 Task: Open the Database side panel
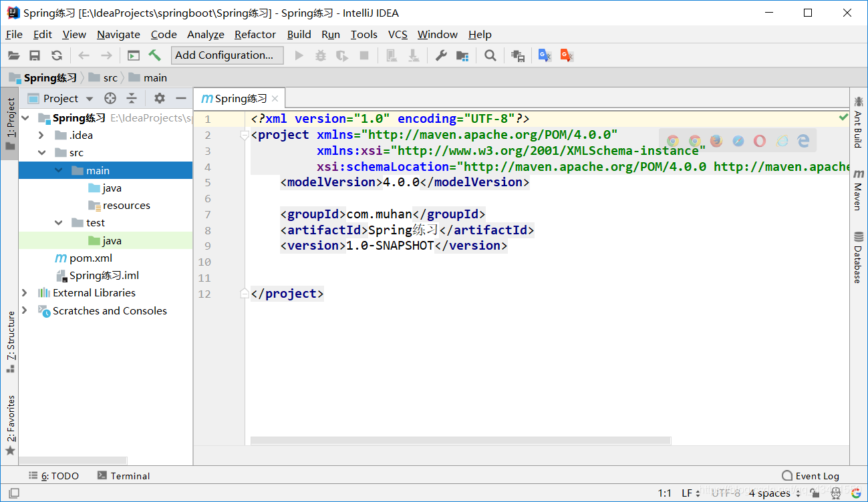(x=858, y=257)
